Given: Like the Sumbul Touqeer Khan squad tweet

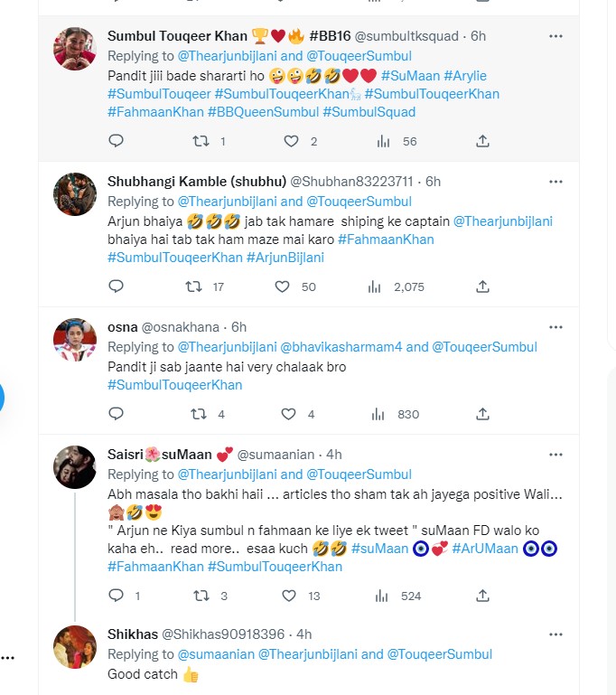Looking at the screenshot, I should click(291, 141).
